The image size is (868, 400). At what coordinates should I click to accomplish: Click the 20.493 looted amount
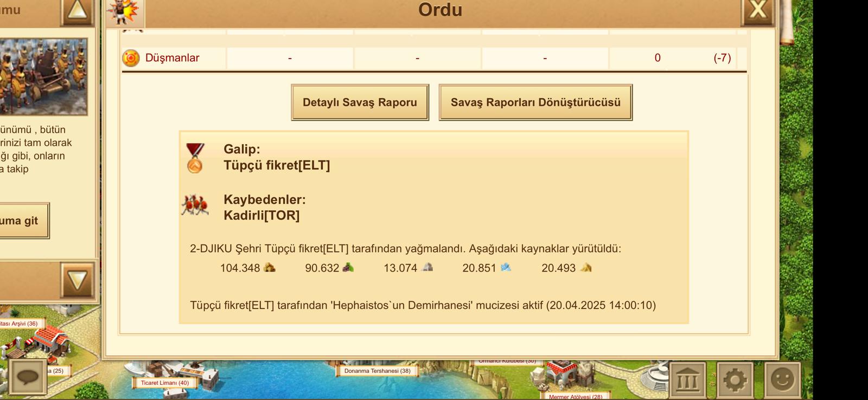pyautogui.click(x=558, y=268)
